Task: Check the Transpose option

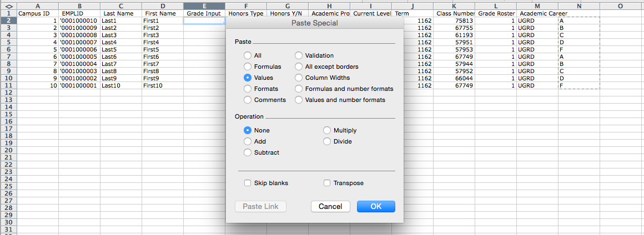Action: pyautogui.click(x=327, y=183)
